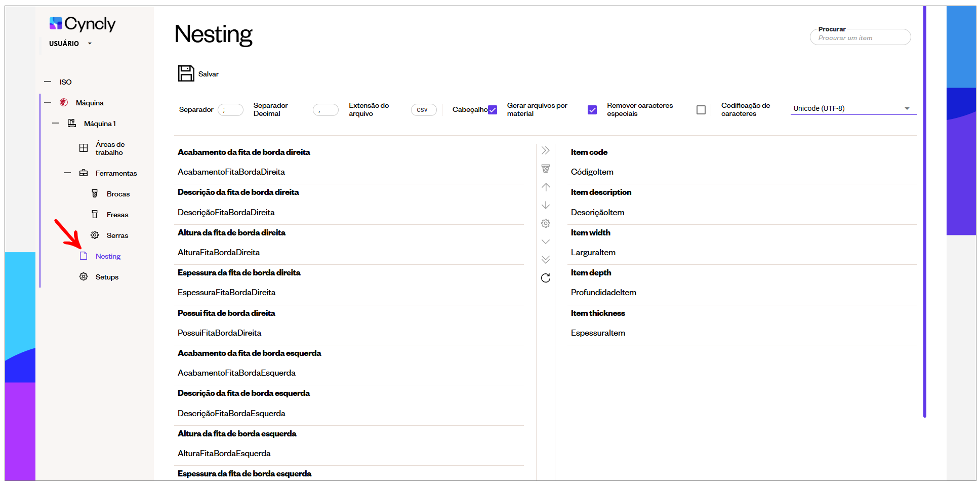
Task: Select Espessura da fita de borda direita
Action: [239, 272]
